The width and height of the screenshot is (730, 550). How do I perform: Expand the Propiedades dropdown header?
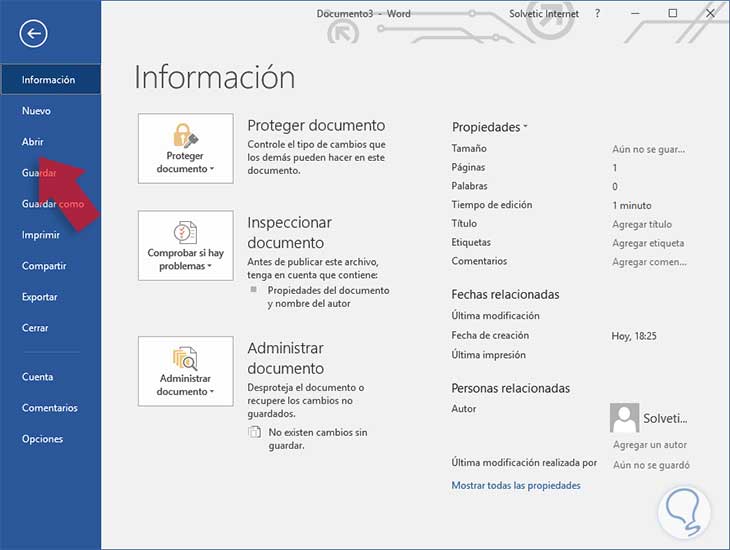[489, 127]
